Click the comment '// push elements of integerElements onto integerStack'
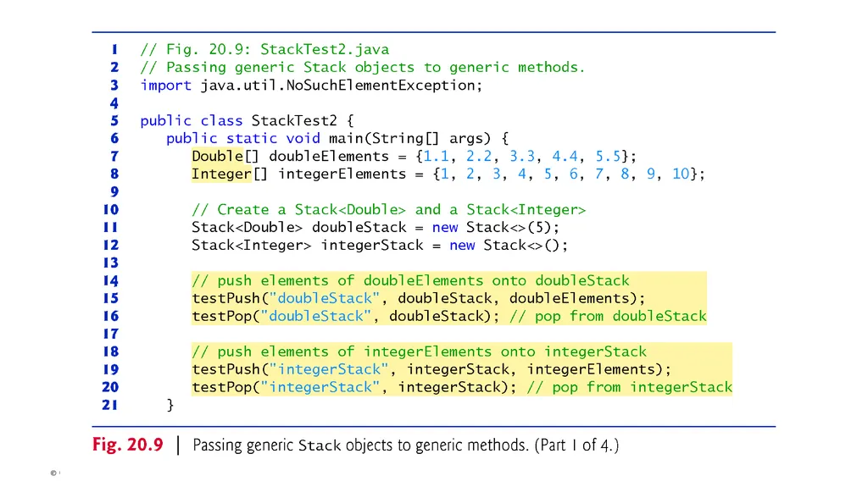The height and width of the screenshot is (487, 868). tap(419, 351)
